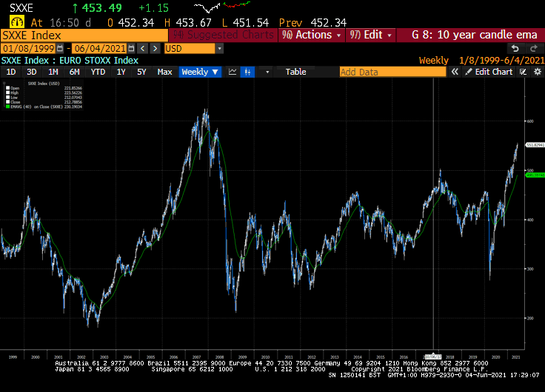
Task: Shift date range backward with left arrow
Action: (142, 48)
